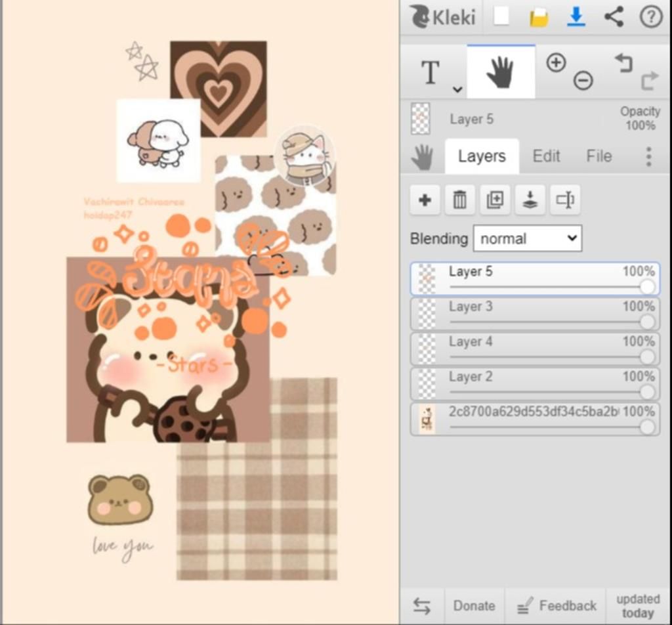Image resolution: width=672 pixels, height=625 pixels.
Task: Switch to the Edit tab
Action: tap(546, 156)
